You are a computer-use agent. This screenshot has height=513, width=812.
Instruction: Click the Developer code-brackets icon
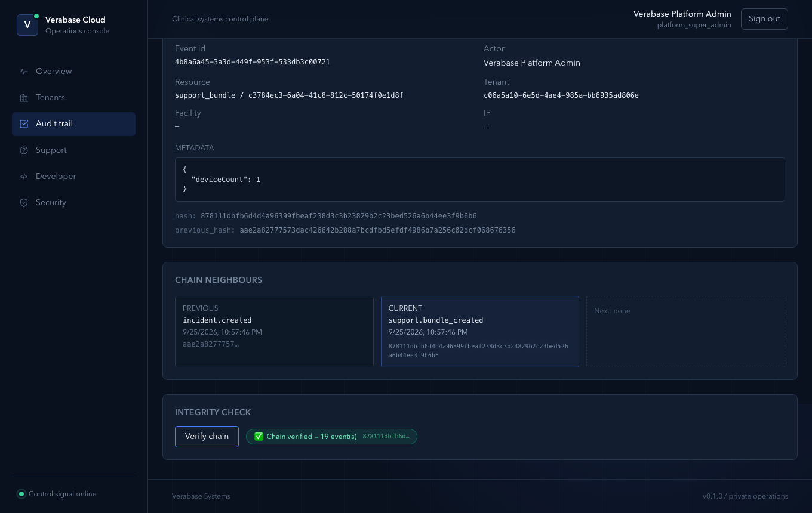[24, 177]
